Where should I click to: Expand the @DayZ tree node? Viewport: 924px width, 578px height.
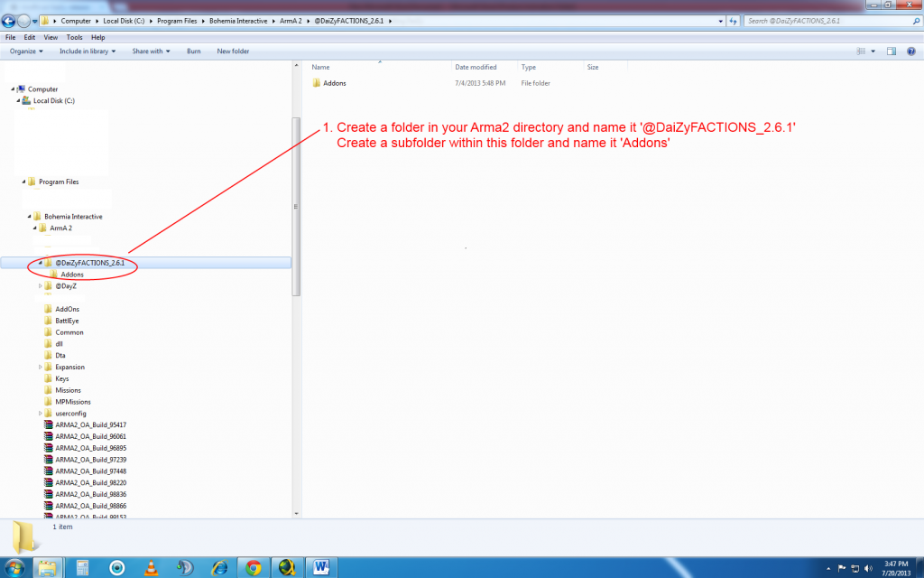[x=40, y=286]
